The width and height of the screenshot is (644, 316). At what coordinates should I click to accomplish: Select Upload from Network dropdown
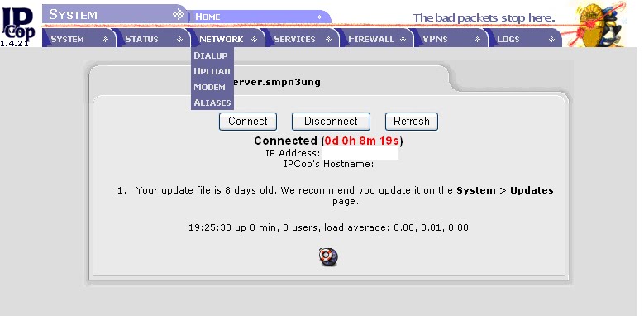pos(212,71)
